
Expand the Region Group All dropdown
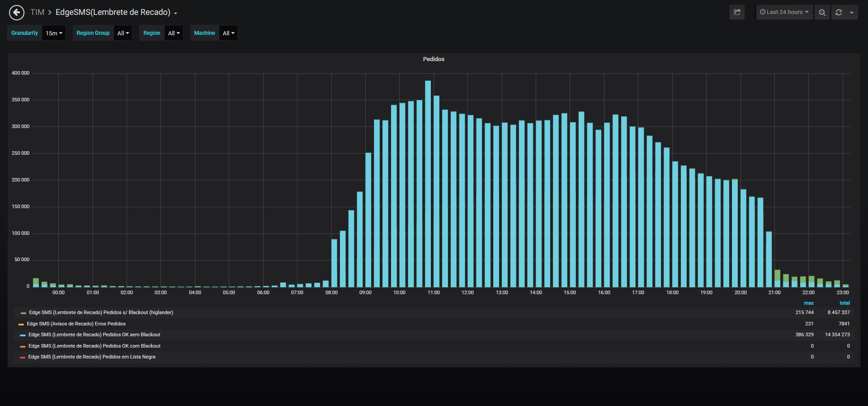click(123, 33)
